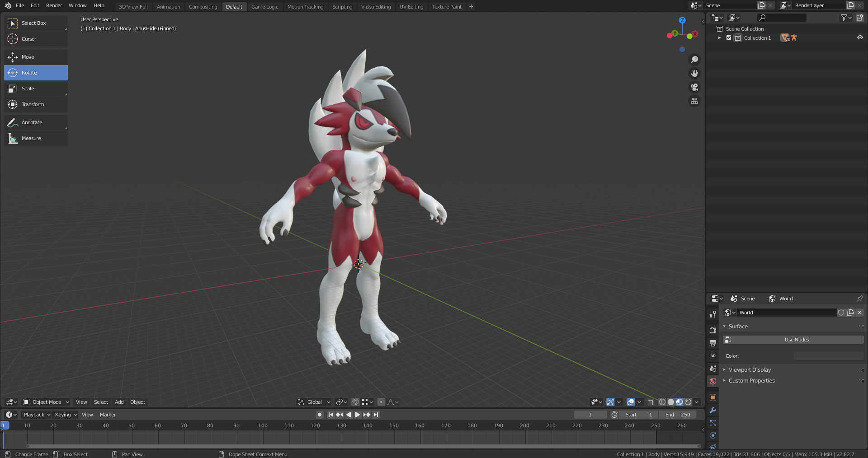Screen dimensions: 868x458
Task: Click the play animation button
Action: click(358, 415)
